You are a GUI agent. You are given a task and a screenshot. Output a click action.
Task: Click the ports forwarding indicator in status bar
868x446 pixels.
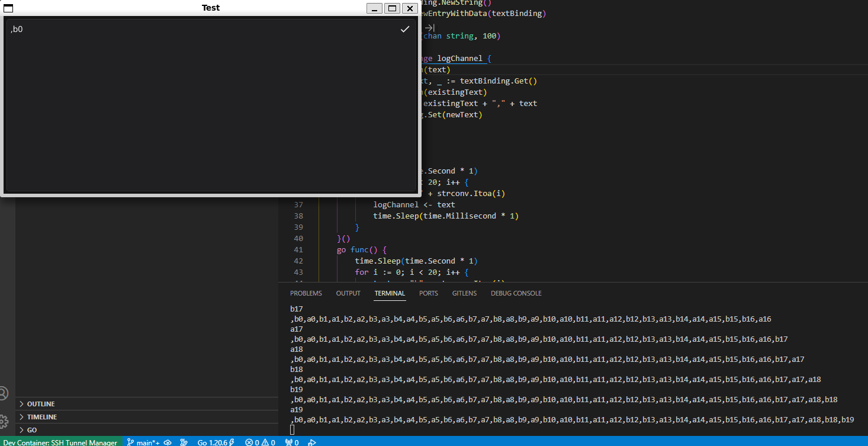[291, 442]
